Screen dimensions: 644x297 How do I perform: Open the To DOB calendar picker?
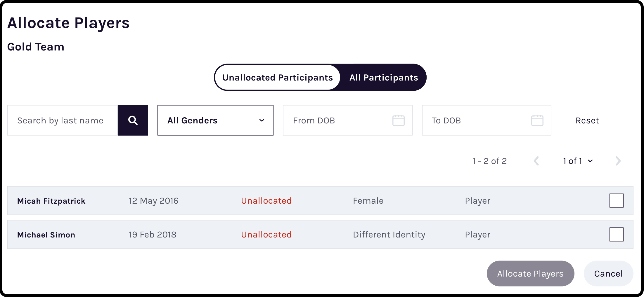pos(537,120)
